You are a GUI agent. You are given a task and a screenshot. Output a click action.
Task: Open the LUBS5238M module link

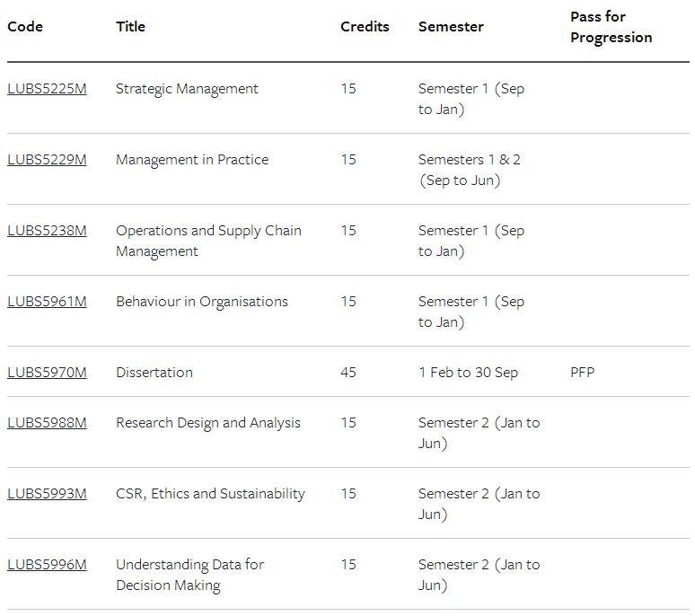47,231
